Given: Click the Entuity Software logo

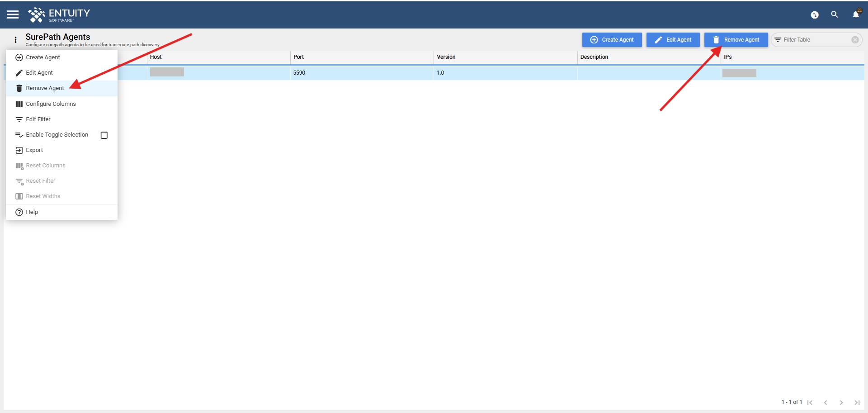Looking at the screenshot, I should [59, 15].
